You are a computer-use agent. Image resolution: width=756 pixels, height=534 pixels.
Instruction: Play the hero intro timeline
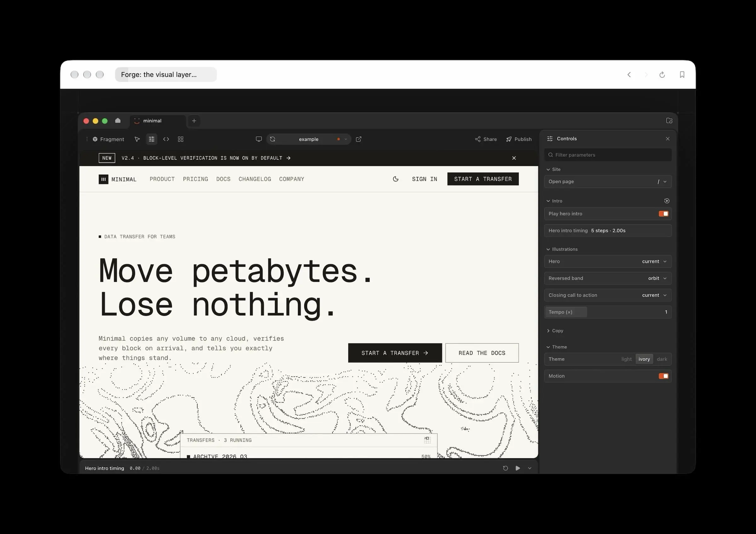518,468
